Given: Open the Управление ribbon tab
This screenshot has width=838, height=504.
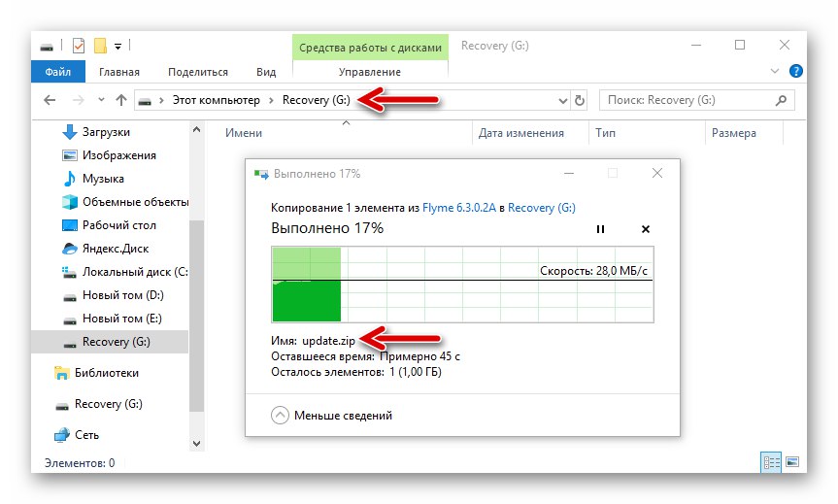Looking at the screenshot, I should tap(370, 72).
